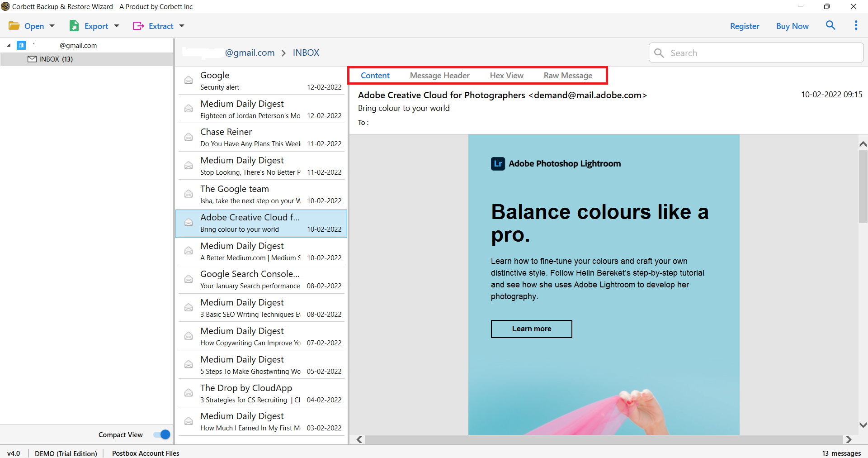Open 'How Copywriting Can Improve' Medium email
This screenshot has height=458, width=868.
[261, 336]
